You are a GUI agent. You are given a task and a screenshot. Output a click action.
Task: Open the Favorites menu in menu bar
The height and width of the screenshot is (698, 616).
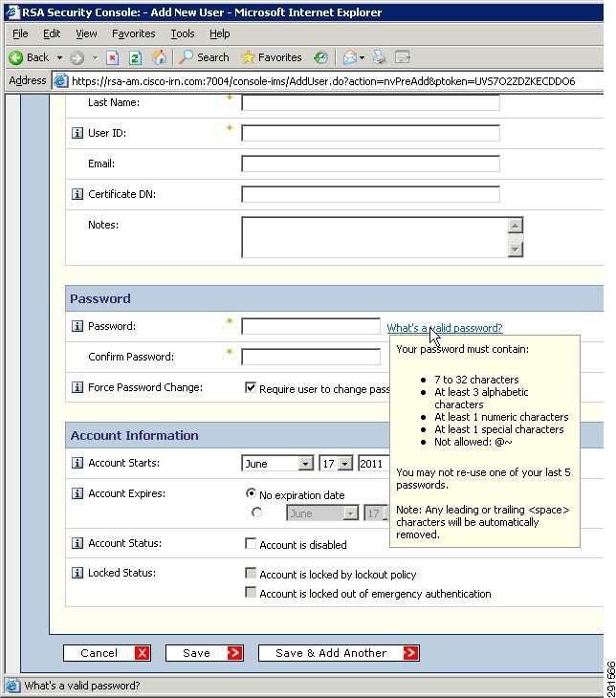(134, 33)
